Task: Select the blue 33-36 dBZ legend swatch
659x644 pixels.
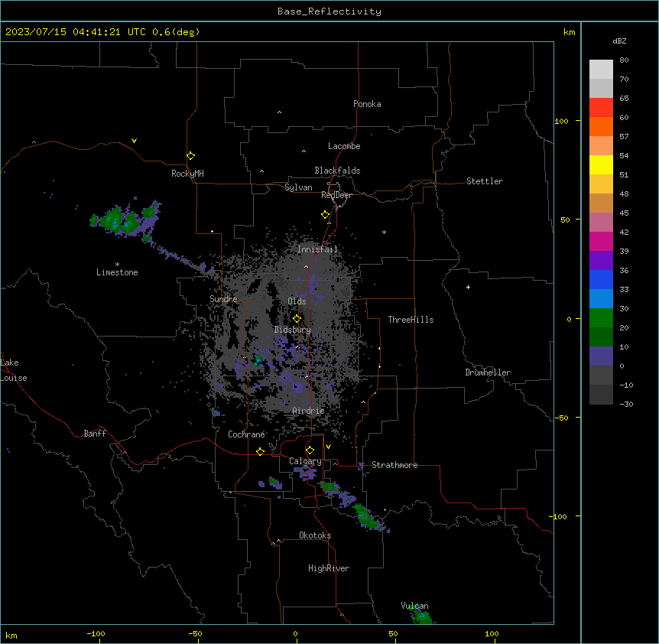Action: 601,279
